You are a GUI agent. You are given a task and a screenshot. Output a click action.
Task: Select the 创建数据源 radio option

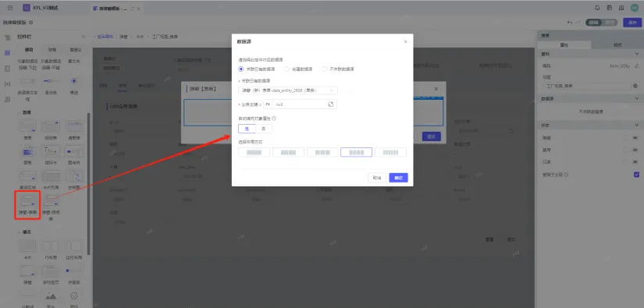pyautogui.click(x=286, y=69)
